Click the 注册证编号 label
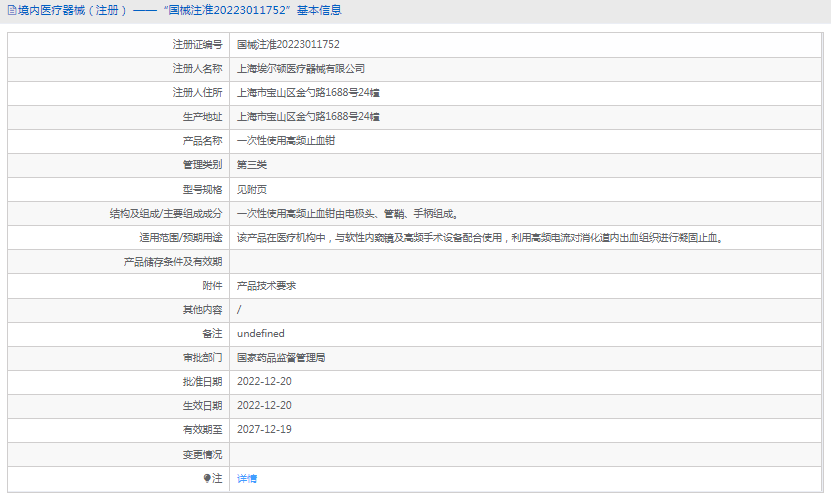The image size is (831, 495). [x=197, y=45]
